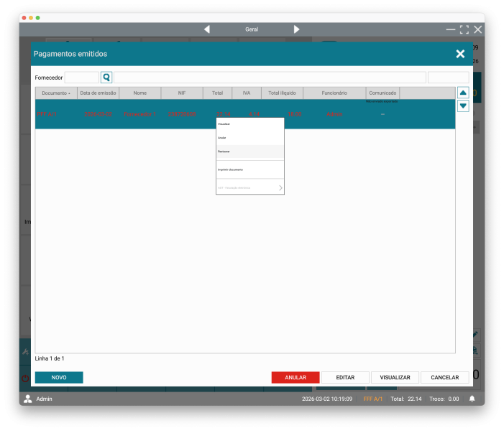Sort by the Total líquido column header
This screenshot has width=504, height=431.
tap(282, 93)
